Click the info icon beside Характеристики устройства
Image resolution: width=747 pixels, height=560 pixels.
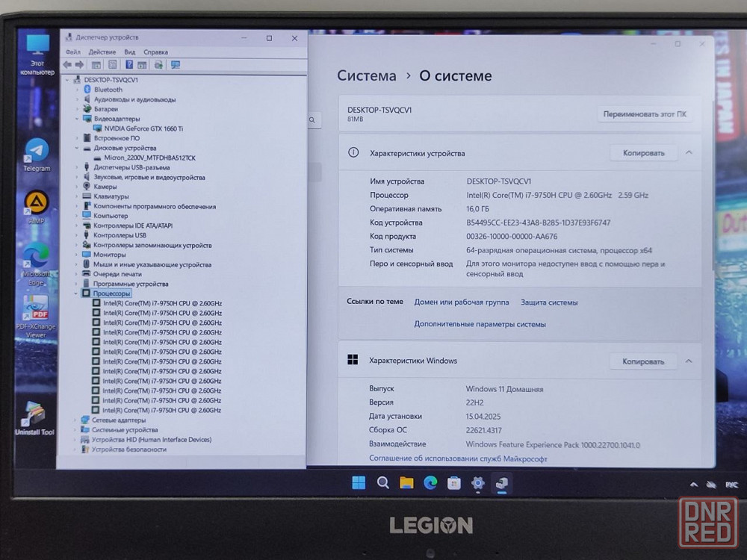353,153
